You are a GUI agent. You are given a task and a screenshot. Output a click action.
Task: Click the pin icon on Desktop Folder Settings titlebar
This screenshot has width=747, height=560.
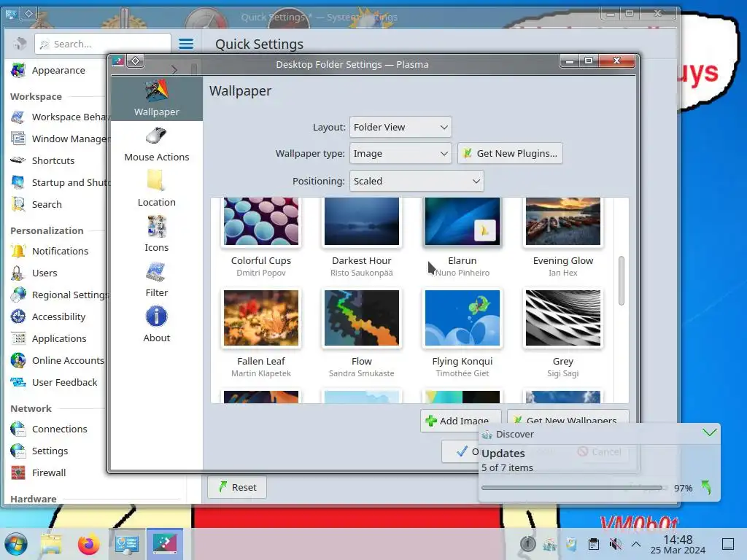(135, 61)
